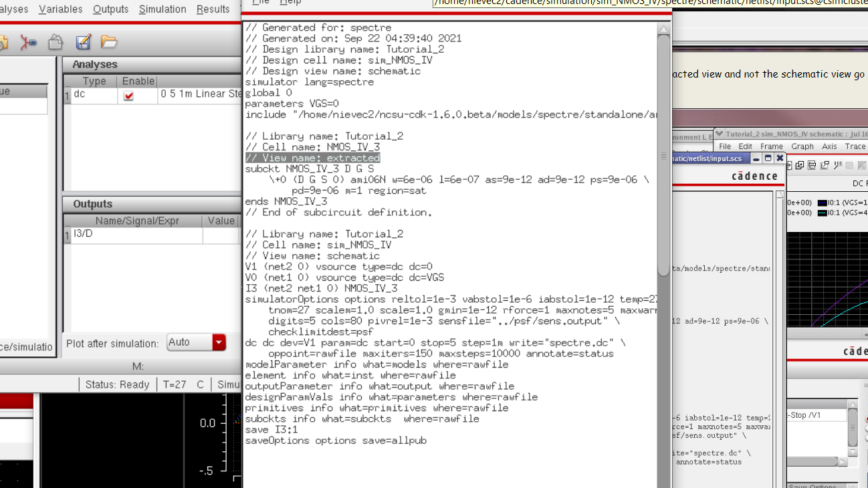Click the 'simulator lang=spectre' line in netlist
868x488 pixels.
coord(310,82)
